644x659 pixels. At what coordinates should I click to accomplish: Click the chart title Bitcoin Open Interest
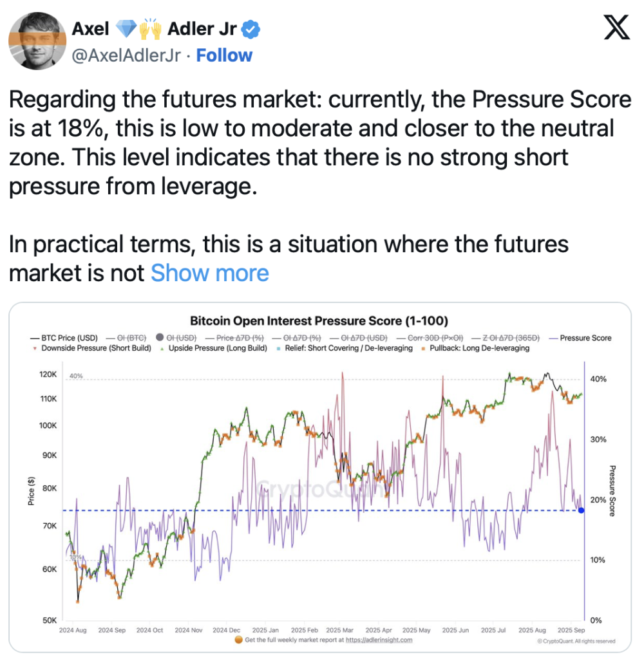319,321
